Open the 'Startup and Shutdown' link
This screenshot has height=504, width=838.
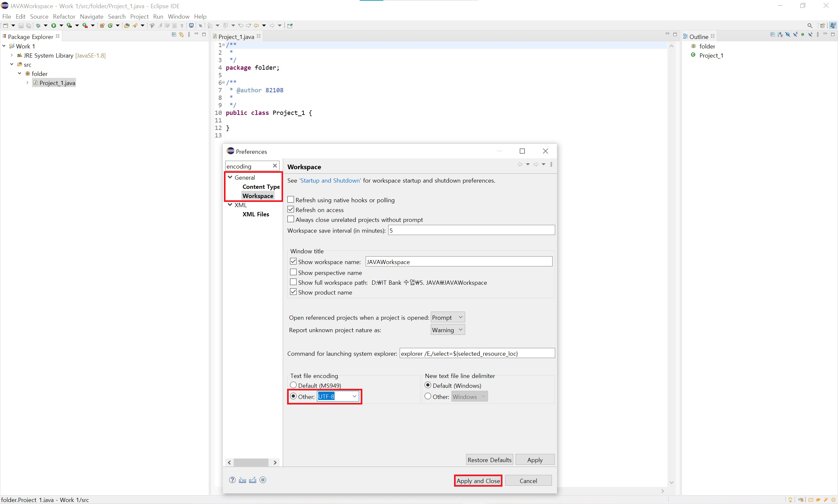point(330,180)
